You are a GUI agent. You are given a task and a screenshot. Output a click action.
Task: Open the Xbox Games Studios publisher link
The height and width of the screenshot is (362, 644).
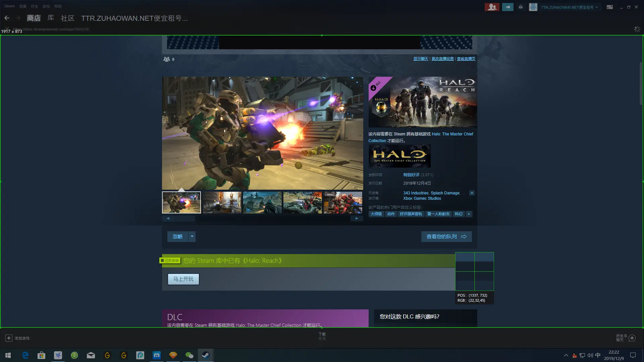[x=422, y=198]
